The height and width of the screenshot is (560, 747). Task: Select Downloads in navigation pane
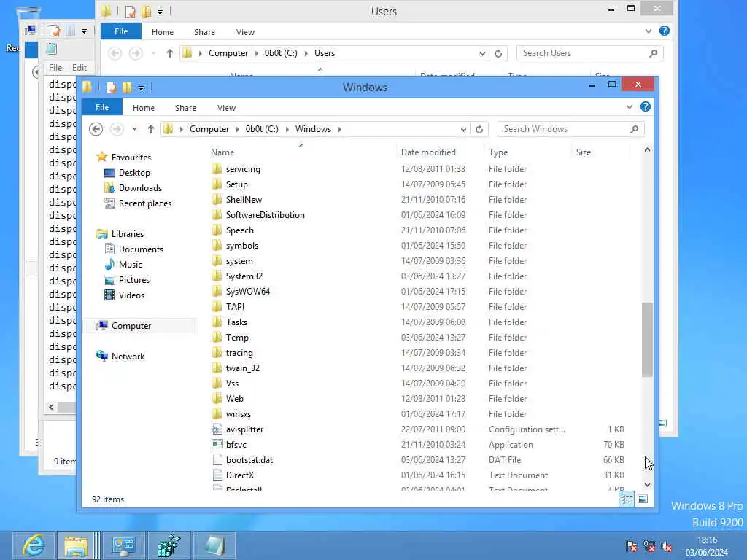pos(140,188)
